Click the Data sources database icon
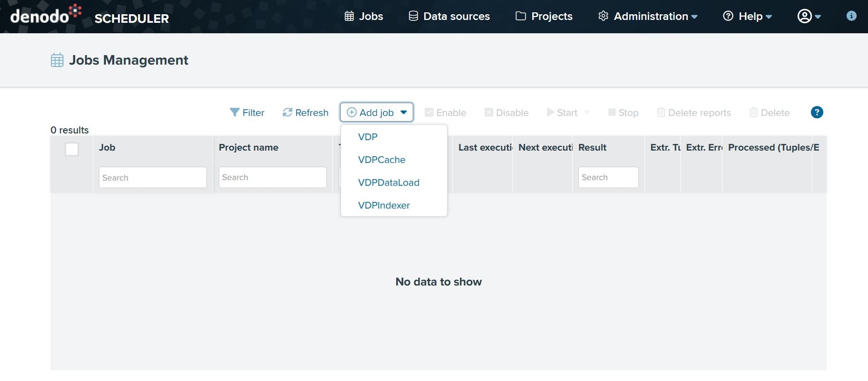Viewport: 868px width, 381px height. point(413,16)
